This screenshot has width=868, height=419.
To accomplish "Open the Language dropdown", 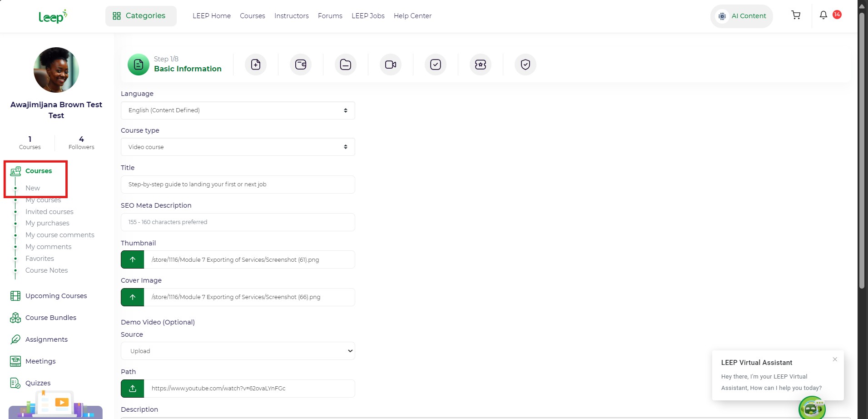I will coord(238,110).
